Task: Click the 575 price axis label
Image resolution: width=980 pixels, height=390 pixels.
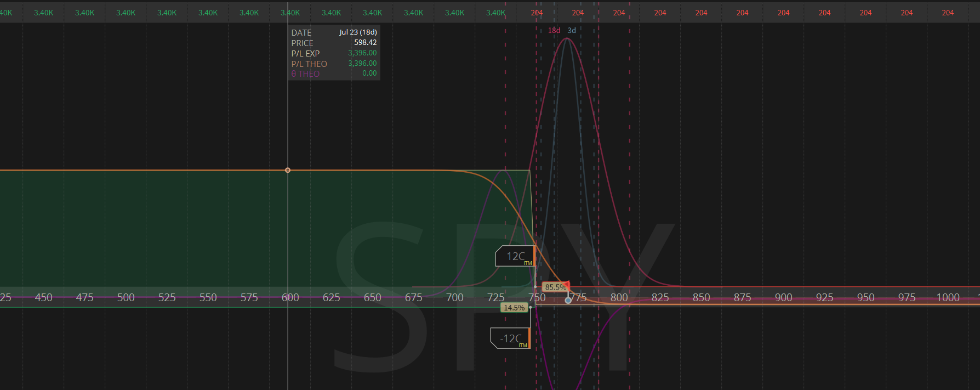Action: point(249,297)
